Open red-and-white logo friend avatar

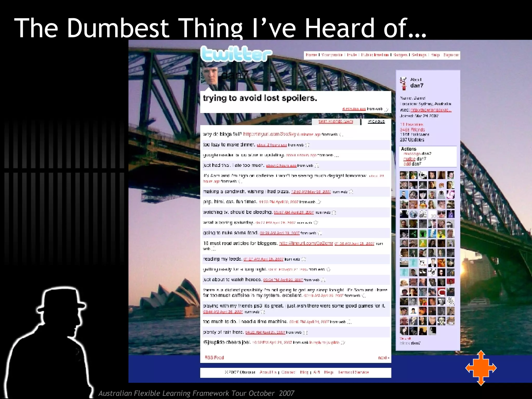pyautogui.click(x=442, y=292)
